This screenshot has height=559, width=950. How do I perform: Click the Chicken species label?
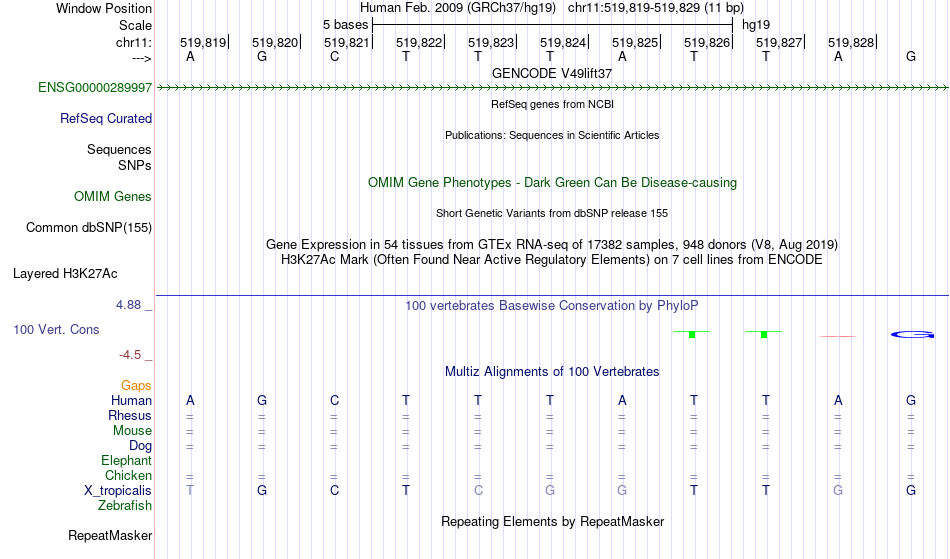[x=128, y=476]
